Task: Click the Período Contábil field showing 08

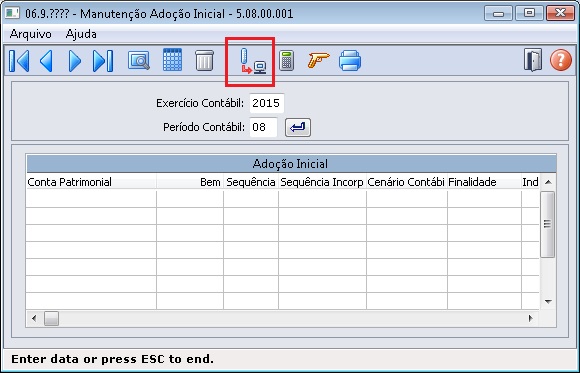Action: click(x=263, y=127)
